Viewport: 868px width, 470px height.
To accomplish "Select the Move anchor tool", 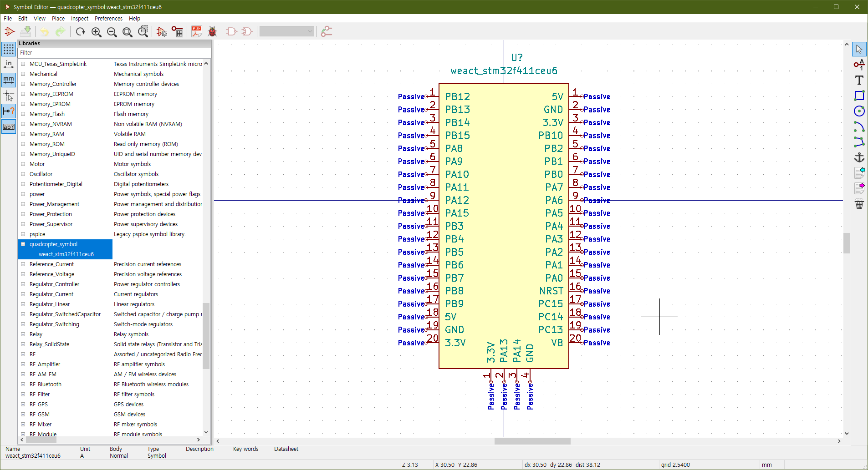I will coord(859,157).
